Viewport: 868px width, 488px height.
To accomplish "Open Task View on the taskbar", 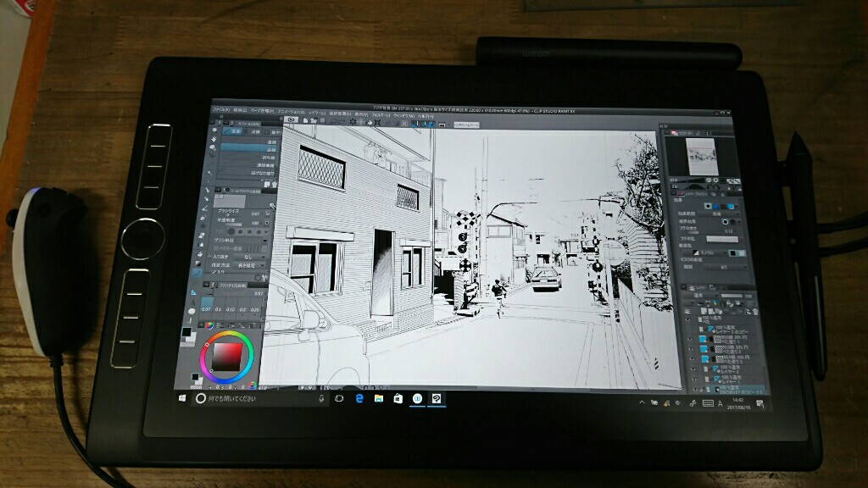I will pos(339,398).
